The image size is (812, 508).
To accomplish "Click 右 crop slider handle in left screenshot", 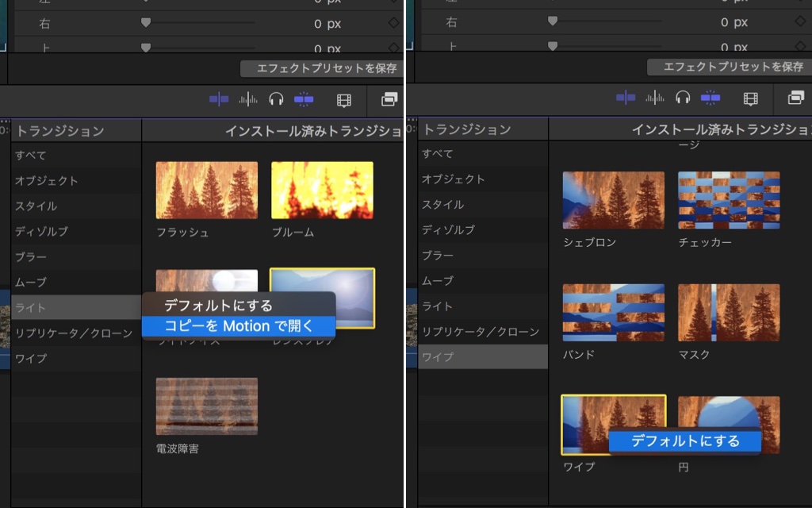I will tap(146, 23).
